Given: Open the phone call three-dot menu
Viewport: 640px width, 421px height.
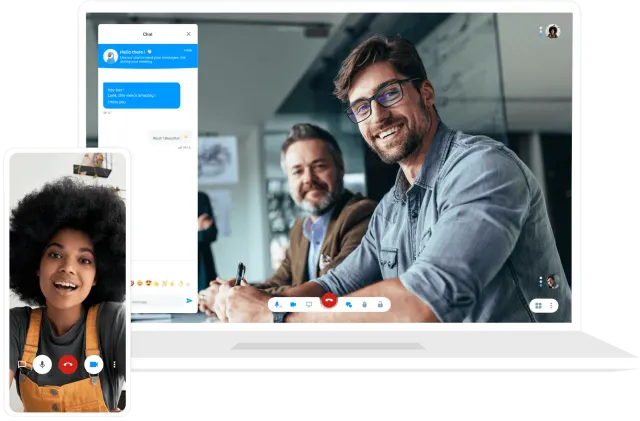Looking at the screenshot, I should click(114, 364).
